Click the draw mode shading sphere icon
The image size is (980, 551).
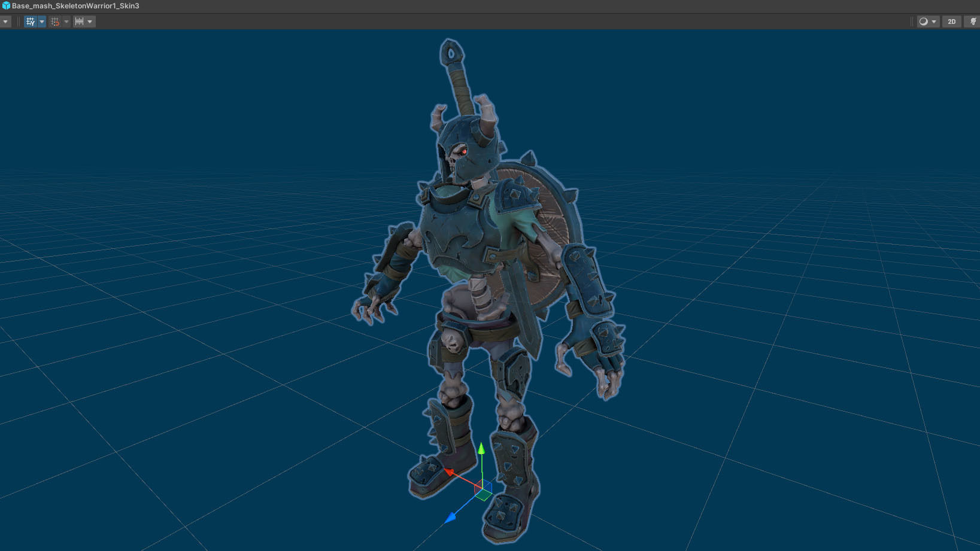(924, 22)
